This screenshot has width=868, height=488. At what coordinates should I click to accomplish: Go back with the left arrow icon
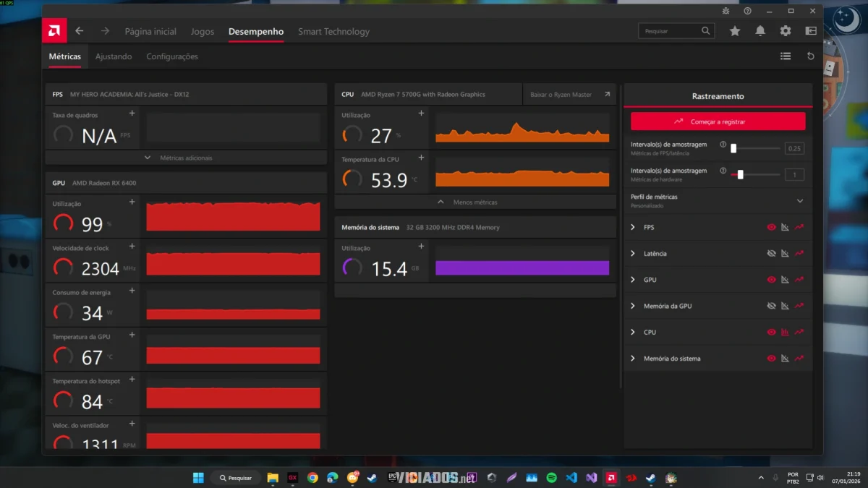tap(80, 31)
